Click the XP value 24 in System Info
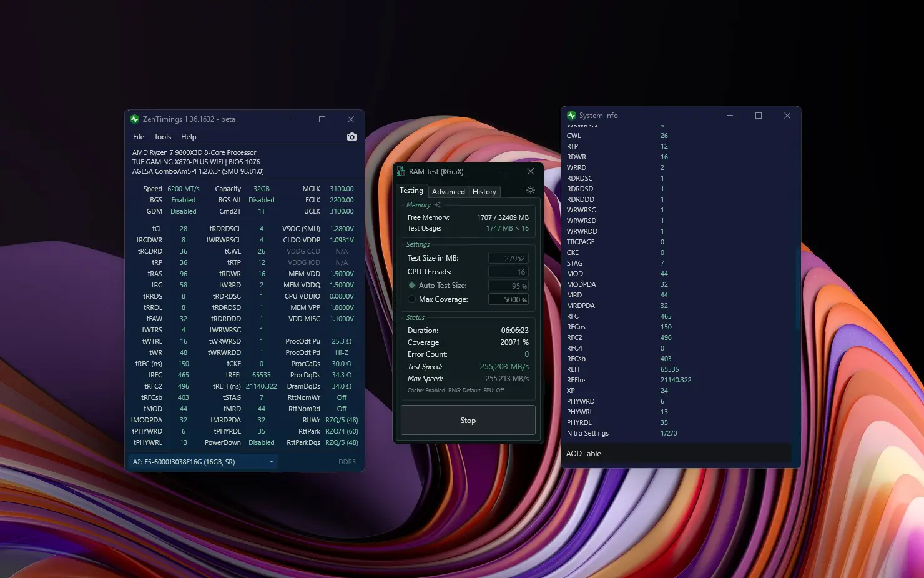 click(x=664, y=391)
